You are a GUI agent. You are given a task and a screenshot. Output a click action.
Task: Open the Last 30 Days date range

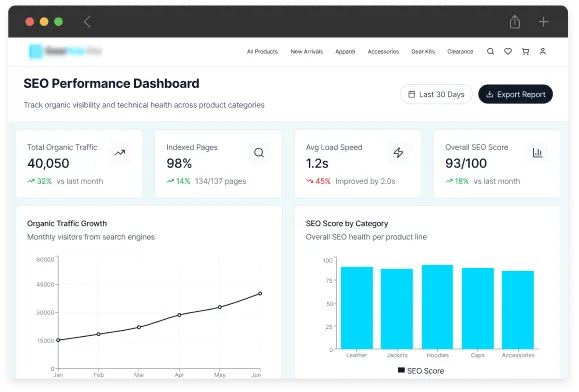click(x=436, y=94)
